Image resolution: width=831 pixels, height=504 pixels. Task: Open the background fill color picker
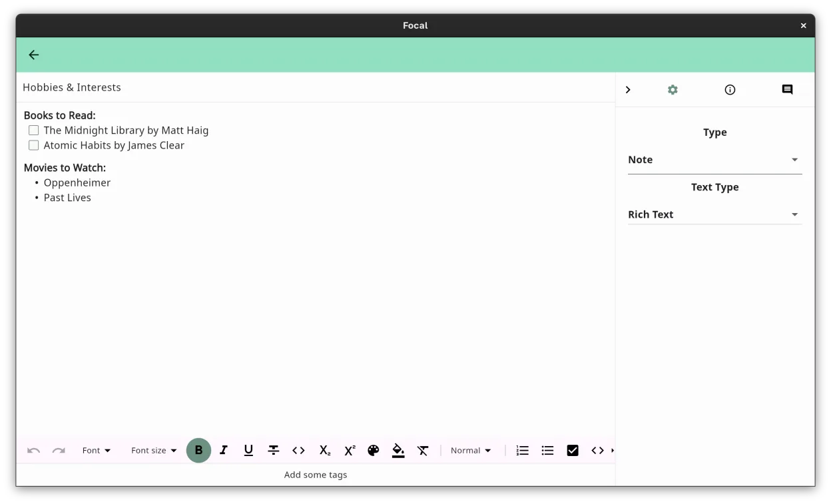click(398, 451)
